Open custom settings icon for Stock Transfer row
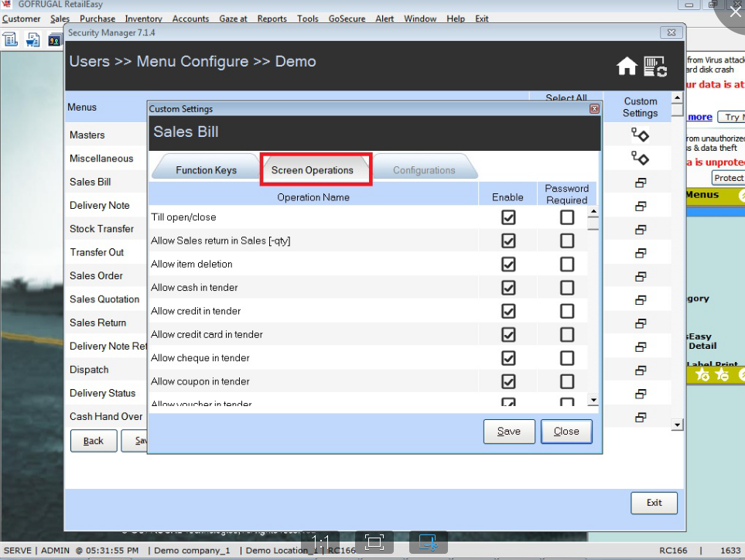Image resolution: width=745 pixels, height=560 pixels. 641,230
